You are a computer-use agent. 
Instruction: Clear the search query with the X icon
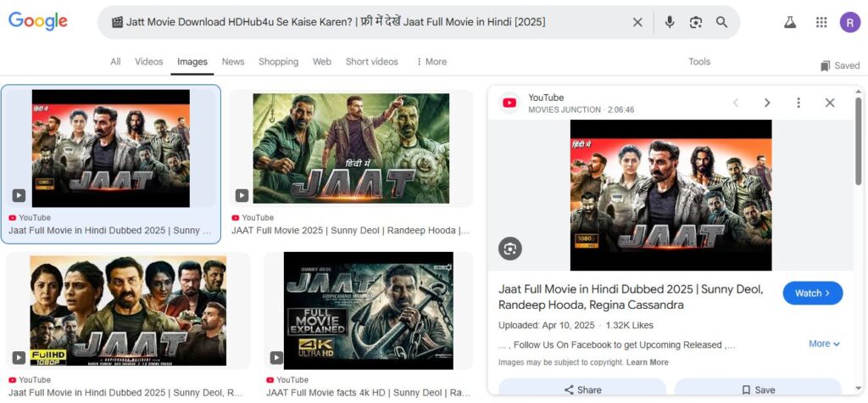(637, 22)
